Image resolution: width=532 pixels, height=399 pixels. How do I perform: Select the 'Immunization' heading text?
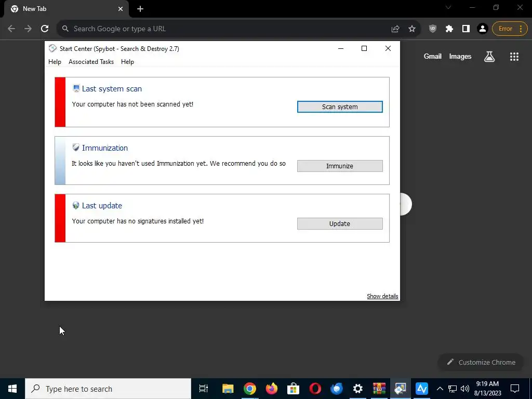click(x=105, y=148)
